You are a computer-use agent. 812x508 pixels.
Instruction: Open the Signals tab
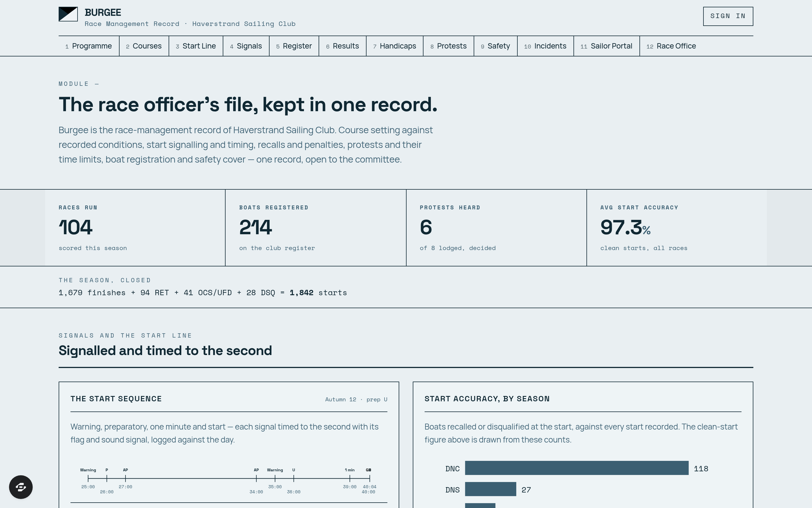pyautogui.click(x=246, y=46)
